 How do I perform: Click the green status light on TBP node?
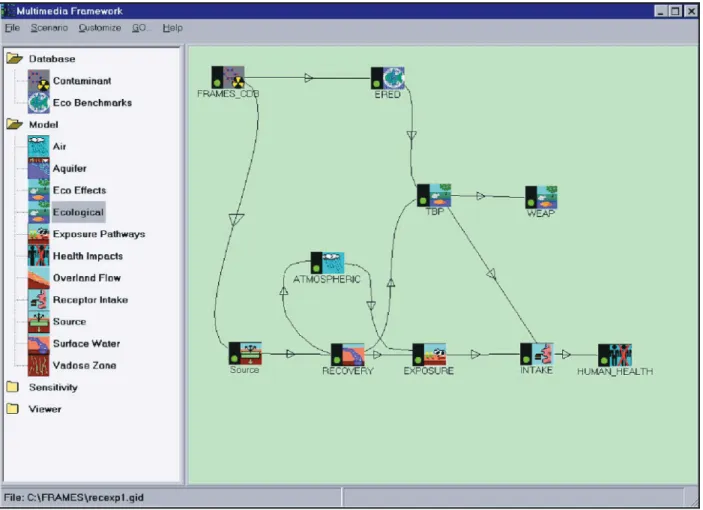423,200
